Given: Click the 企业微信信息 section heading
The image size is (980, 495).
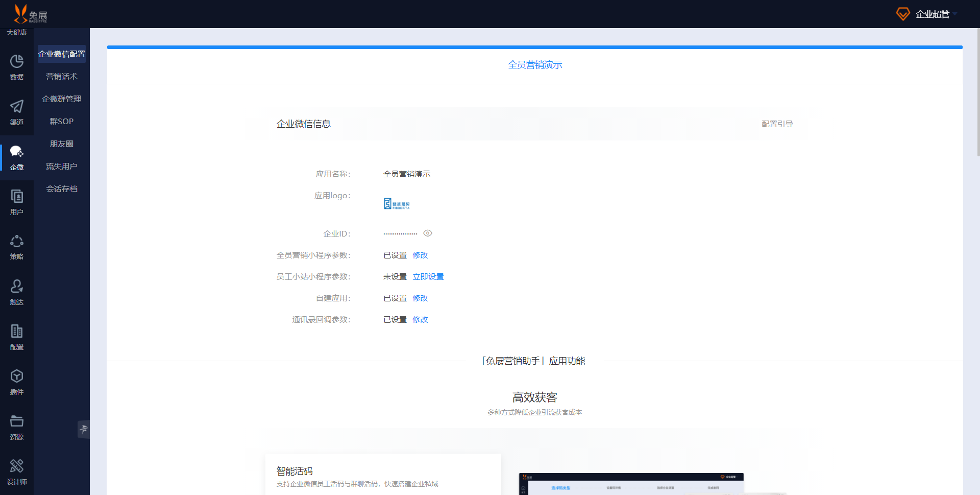Looking at the screenshot, I should click(x=304, y=124).
